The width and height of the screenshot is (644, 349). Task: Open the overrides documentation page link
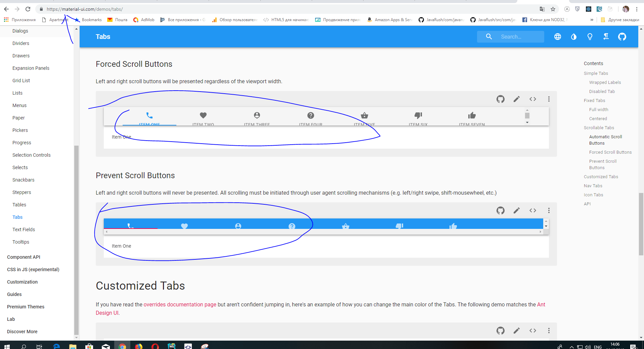tap(179, 304)
